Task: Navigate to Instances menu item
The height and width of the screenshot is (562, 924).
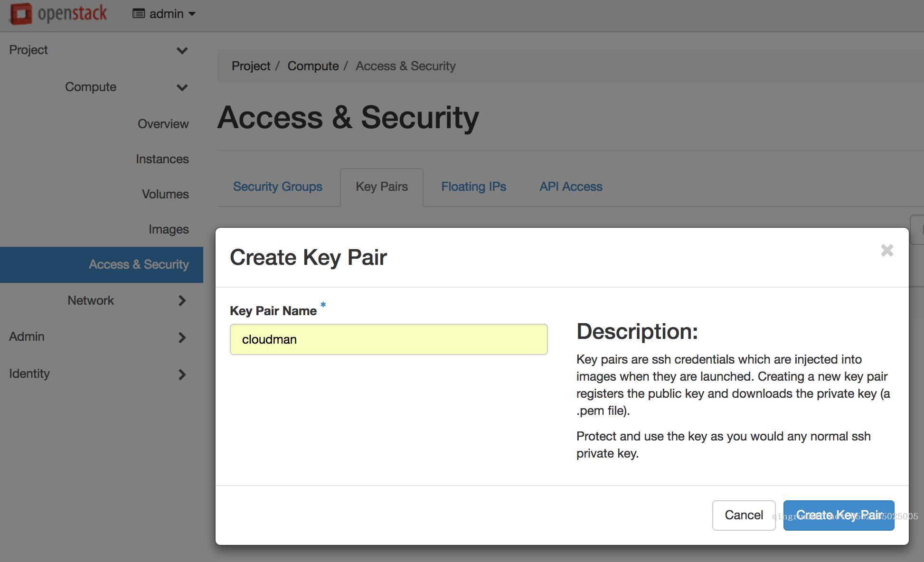Action: tap(162, 159)
